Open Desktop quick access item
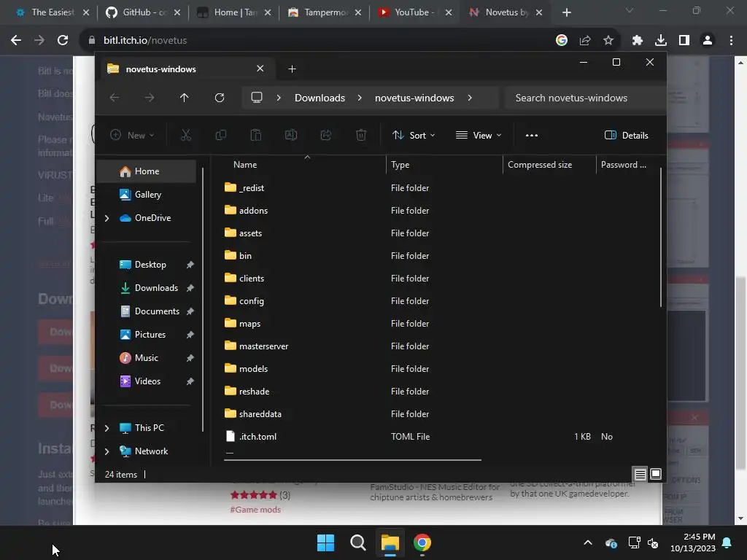Image resolution: width=747 pixels, height=560 pixels. pos(150,265)
